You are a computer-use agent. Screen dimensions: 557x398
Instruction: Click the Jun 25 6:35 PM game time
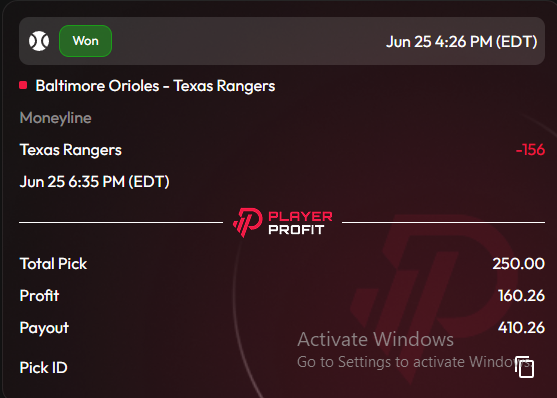click(94, 182)
